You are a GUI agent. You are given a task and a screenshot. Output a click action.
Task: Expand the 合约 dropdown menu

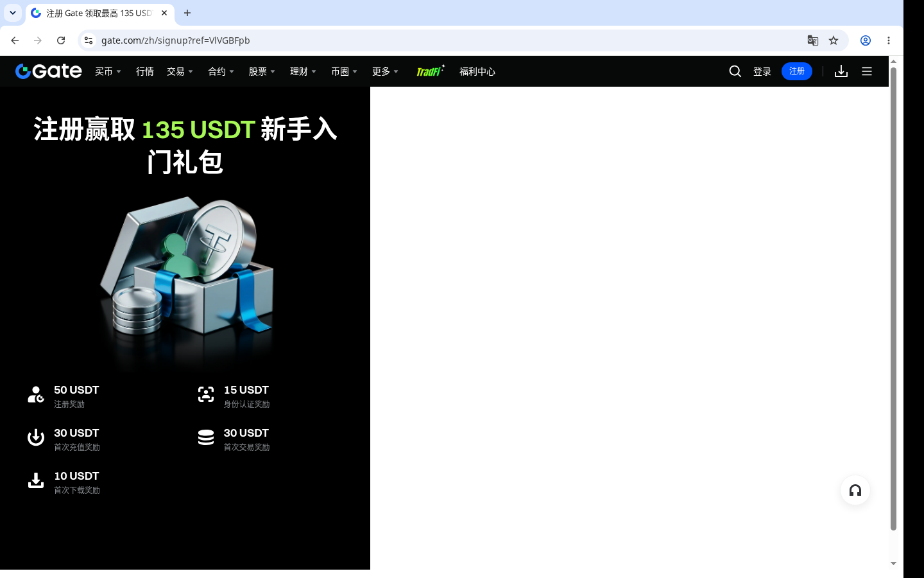[221, 71]
